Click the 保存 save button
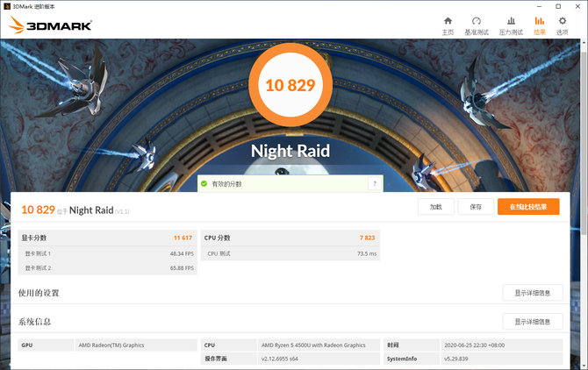The height and width of the screenshot is (370, 588). point(476,207)
